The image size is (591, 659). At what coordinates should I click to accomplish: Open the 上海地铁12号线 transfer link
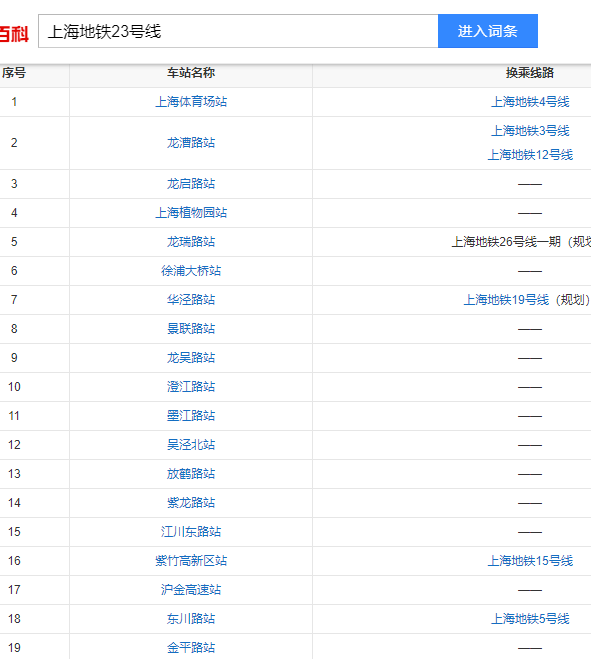point(530,155)
